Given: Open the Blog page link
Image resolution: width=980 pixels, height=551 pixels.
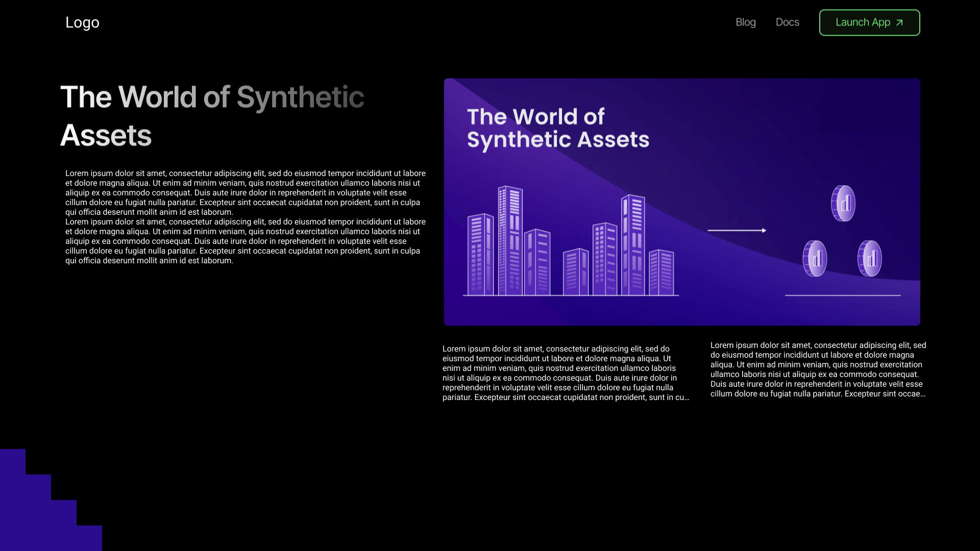Looking at the screenshot, I should tap(745, 22).
